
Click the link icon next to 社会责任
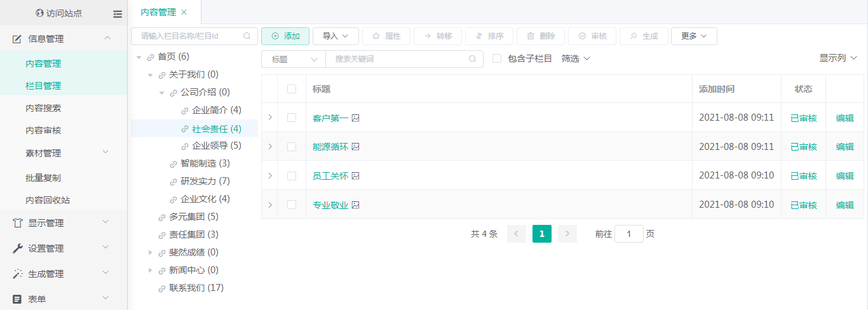(x=185, y=129)
